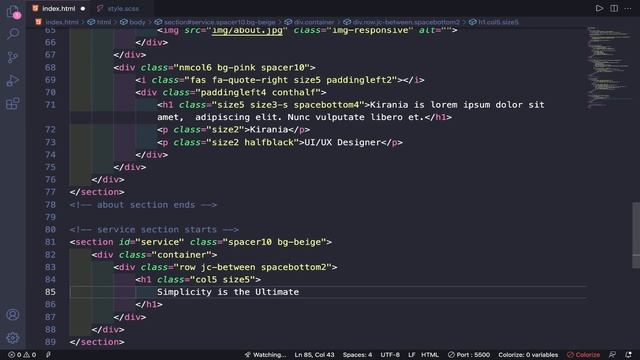The width and height of the screenshot is (640, 360).
Task: Click the feedback icon in the status bar
Action: [612, 355]
